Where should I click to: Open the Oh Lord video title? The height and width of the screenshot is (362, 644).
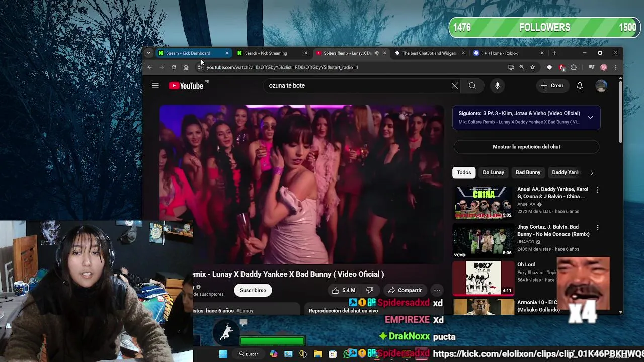coord(526,265)
